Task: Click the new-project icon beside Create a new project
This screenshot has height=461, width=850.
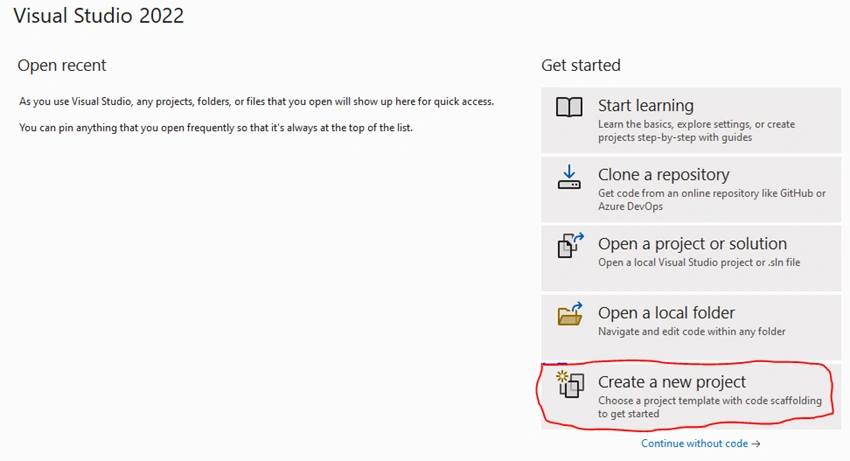Action: pos(570,384)
